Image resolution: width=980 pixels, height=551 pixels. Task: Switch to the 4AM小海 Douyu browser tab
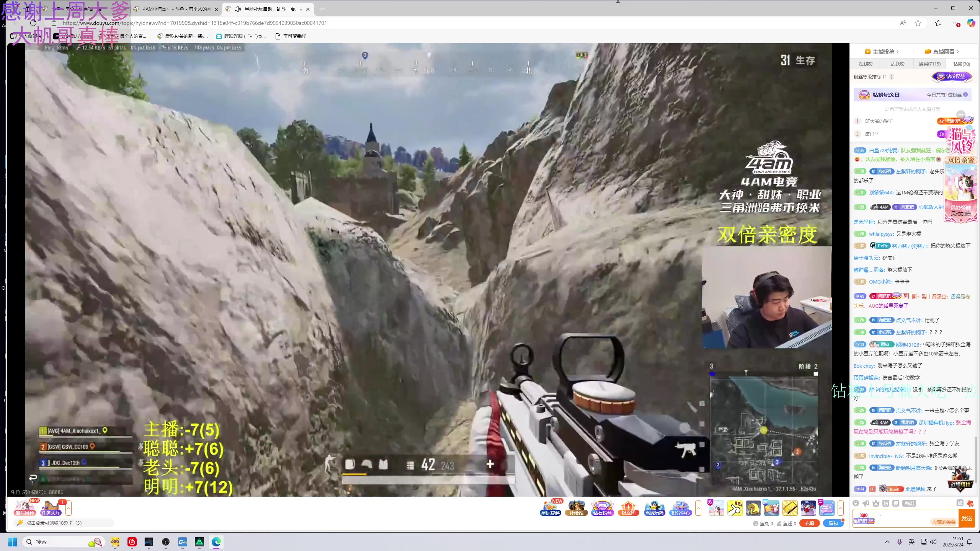tap(176, 9)
